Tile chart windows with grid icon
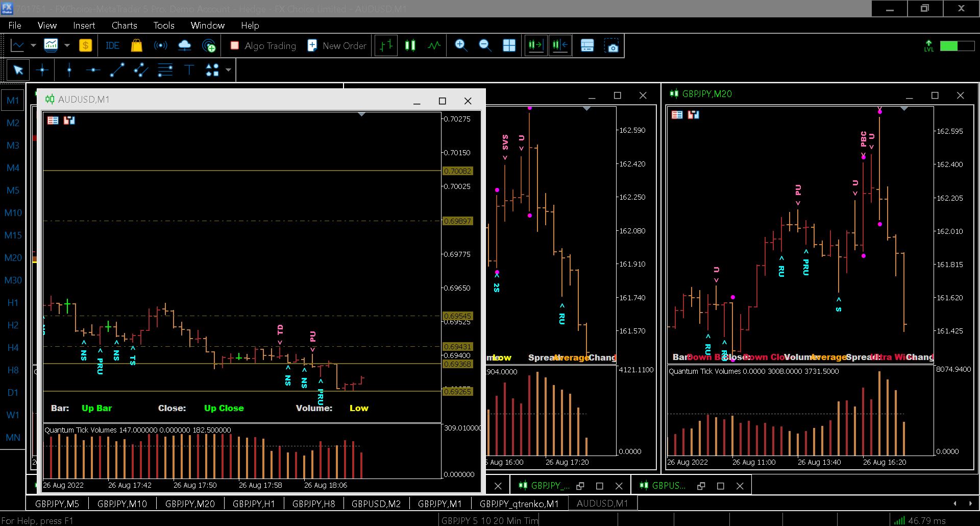The image size is (980, 526). click(509, 45)
